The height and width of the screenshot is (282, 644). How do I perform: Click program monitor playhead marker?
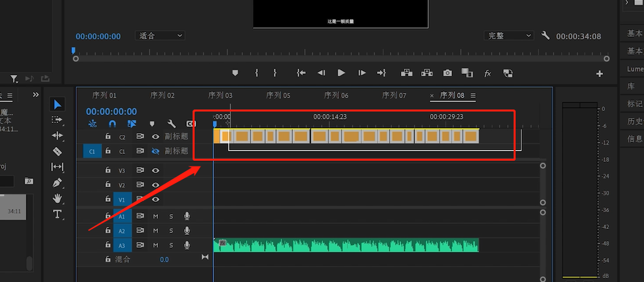(x=73, y=50)
